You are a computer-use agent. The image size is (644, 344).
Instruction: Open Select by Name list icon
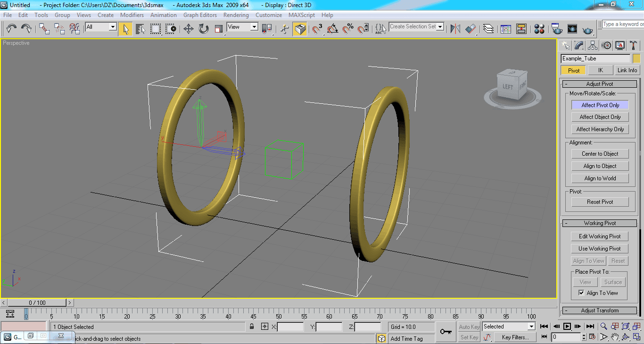[x=140, y=29]
